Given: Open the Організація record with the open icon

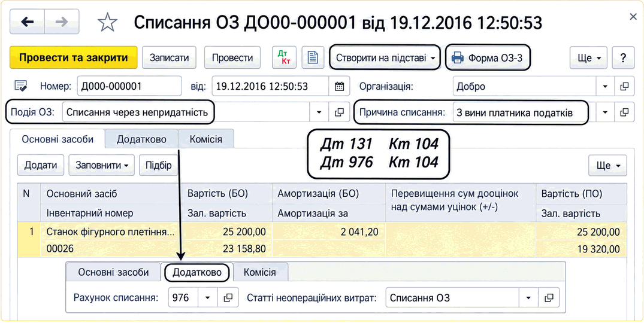Looking at the screenshot, I should click(x=624, y=87).
